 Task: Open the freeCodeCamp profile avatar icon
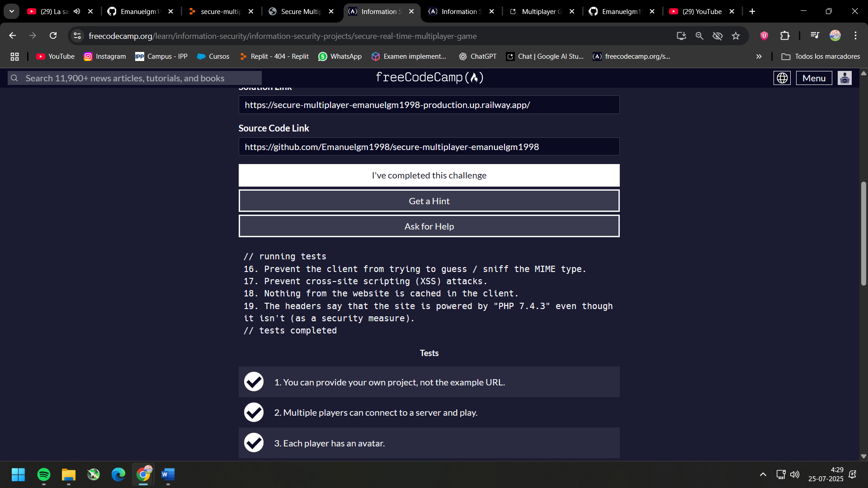pyautogui.click(x=844, y=78)
